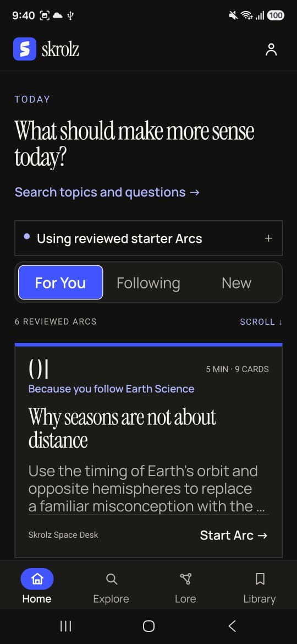Open the Lore graph icon
The image size is (297, 644).
(185, 579)
